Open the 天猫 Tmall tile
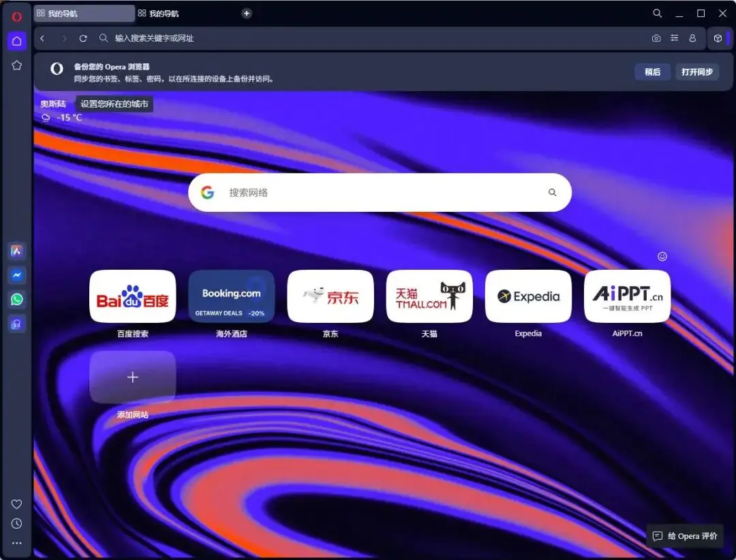736x560 pixels. pos(429,296)
